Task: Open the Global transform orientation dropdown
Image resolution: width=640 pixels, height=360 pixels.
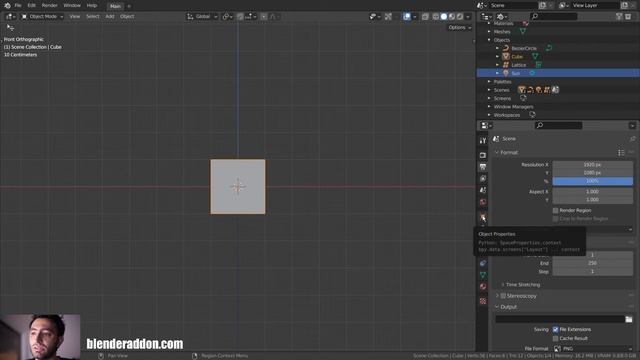Action: coord(202,16)
